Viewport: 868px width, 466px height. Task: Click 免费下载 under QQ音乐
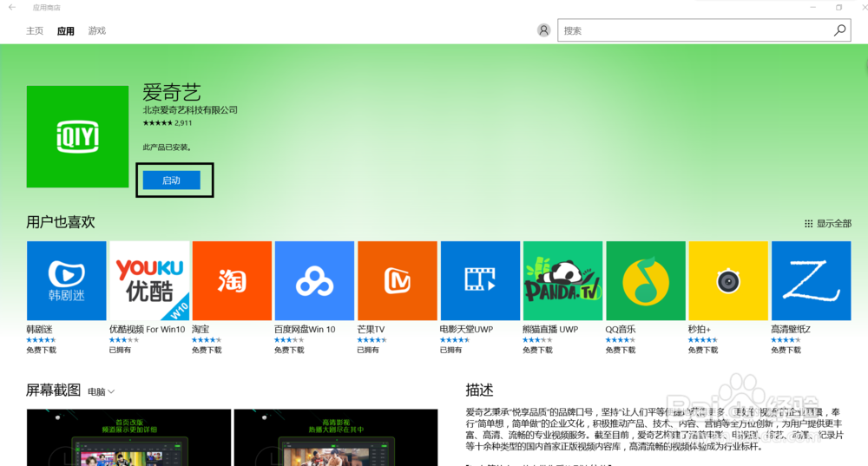pos(620,350)
